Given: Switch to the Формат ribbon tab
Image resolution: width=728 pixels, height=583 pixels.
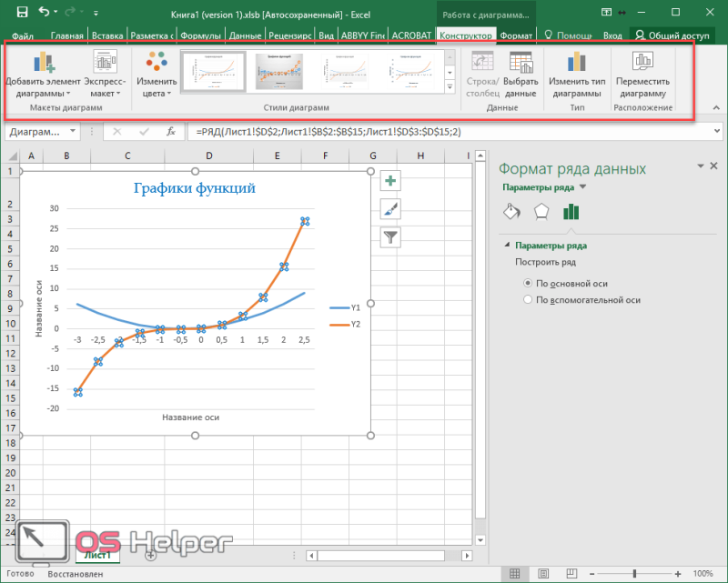Looking at the screenshot, I should pos(516,35).
